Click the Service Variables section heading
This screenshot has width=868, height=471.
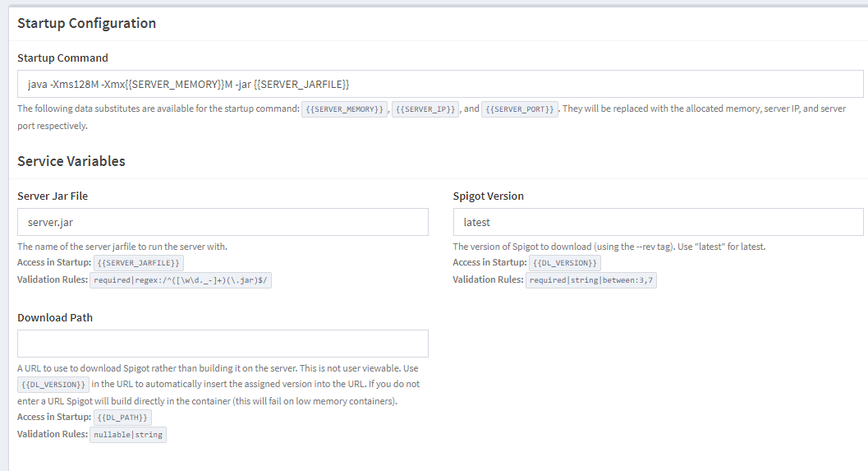71,161
